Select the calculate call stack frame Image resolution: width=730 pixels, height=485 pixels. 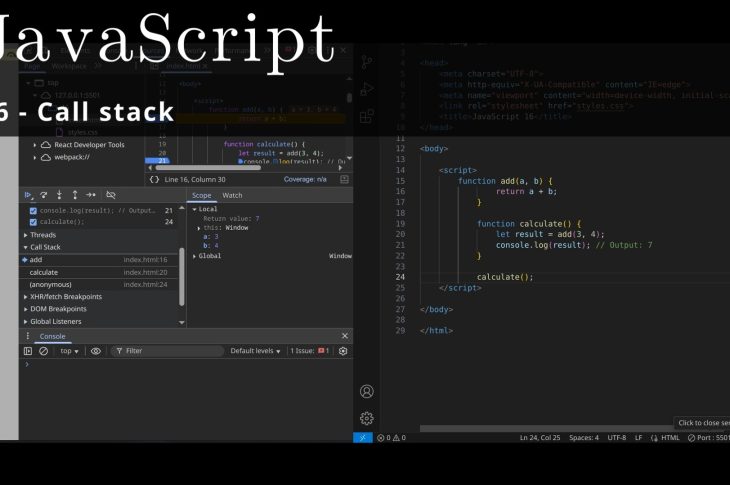coord(44,272)
